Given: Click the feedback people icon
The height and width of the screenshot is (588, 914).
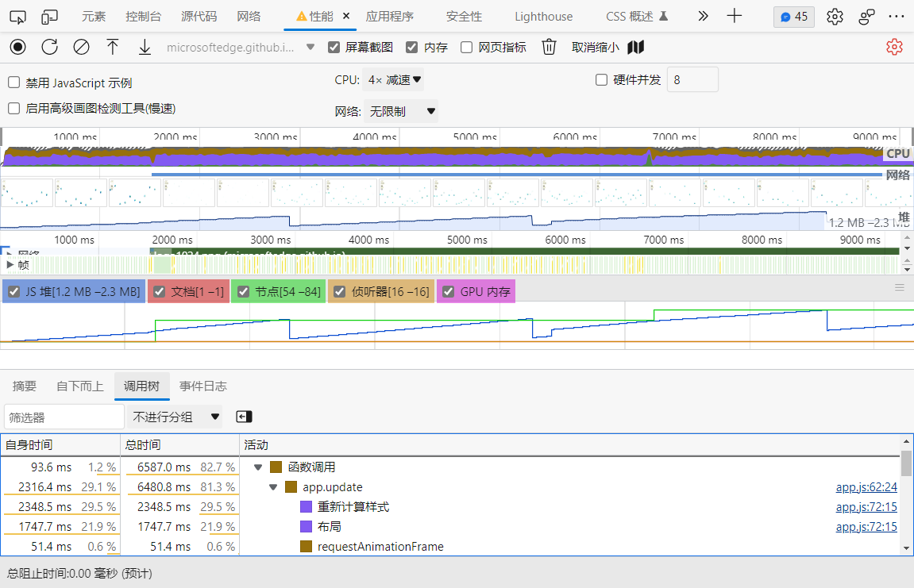Looking at the screenshot, I should click(x=867, y=17).
